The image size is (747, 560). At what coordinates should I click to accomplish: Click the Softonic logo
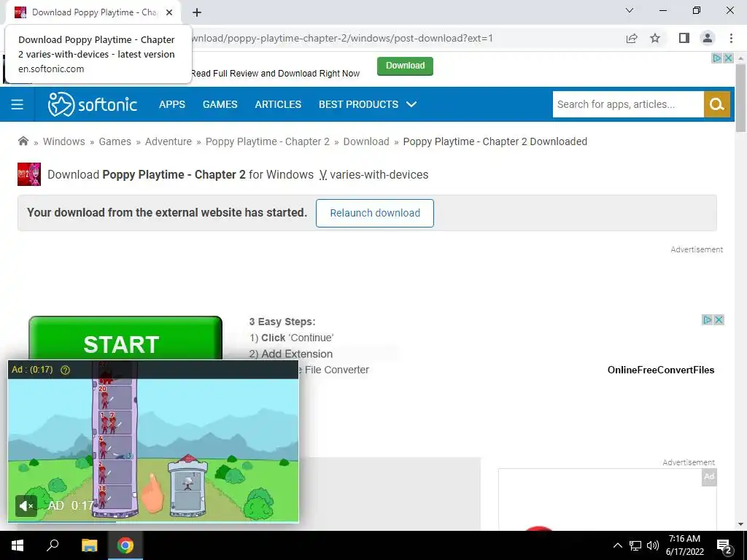click(93, 104)
